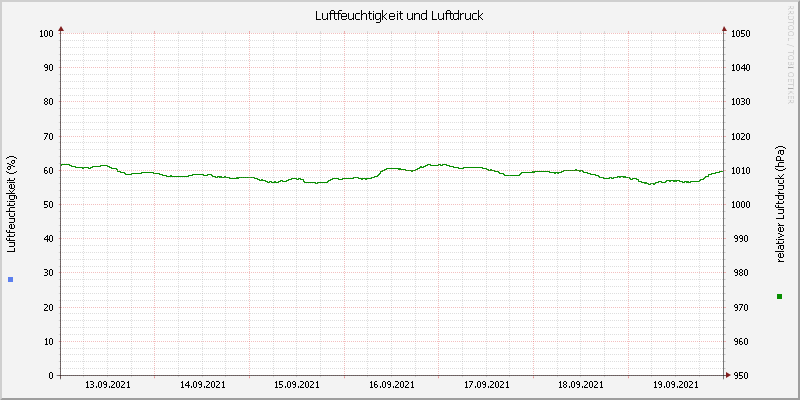Click the right axis value 1040
Screen dimensions: 800x400
pyautogui.click(x=741, y=67)
